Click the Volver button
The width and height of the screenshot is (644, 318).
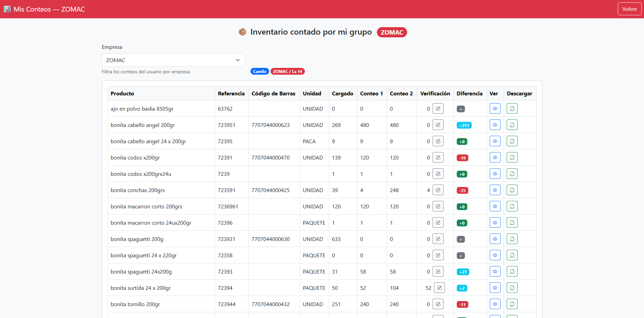tap(629, 9)
